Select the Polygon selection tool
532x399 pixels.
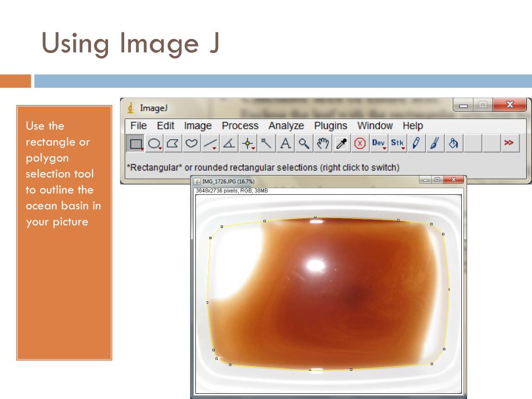pos(173,143)
